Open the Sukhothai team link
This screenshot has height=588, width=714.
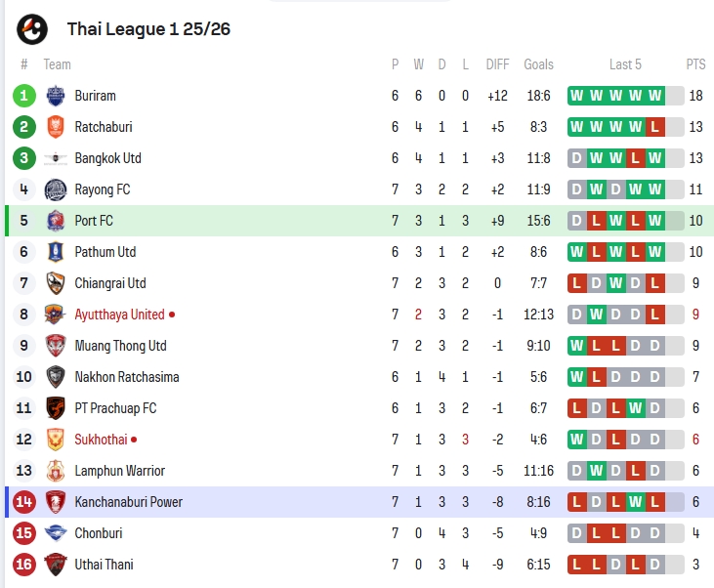click(x=101, y=440)
